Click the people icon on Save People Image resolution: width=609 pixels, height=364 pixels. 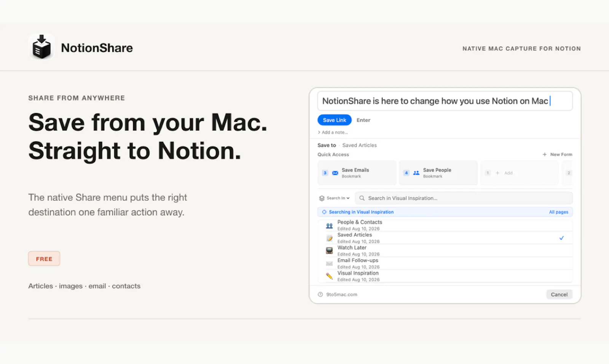coord(416,173)
